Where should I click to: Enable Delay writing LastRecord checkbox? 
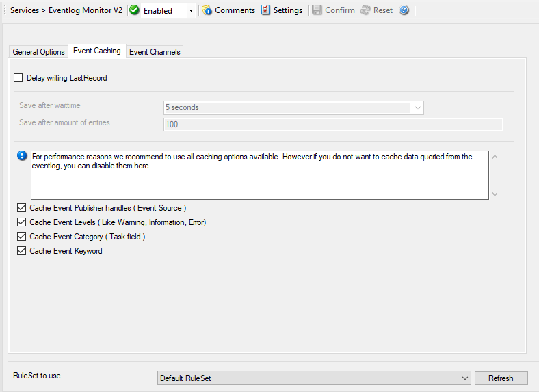[x=18, y=78]
